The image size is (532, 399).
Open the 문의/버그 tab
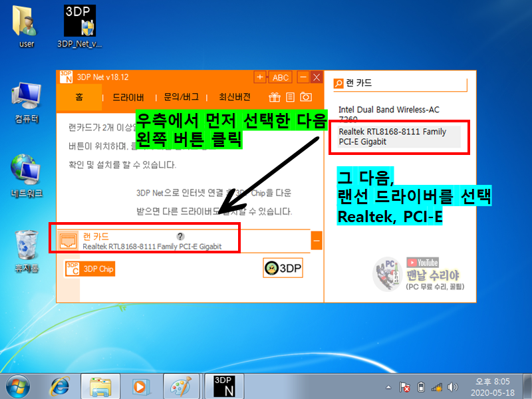click(181, 97)
